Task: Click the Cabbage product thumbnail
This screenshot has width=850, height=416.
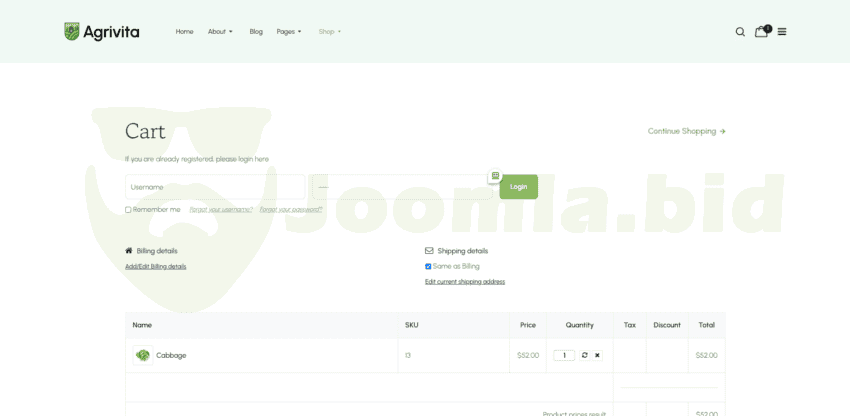Action: pyautogui.click(x=143, y=355)
